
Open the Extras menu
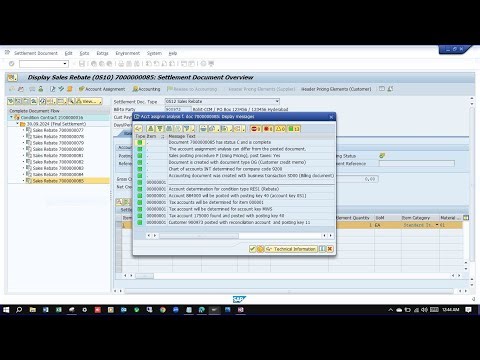pyautogui.click(x=102, y=53)
